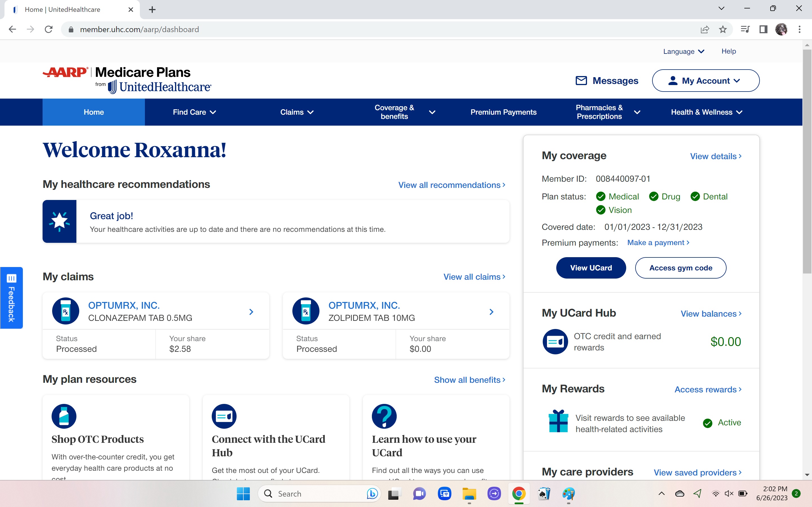Click the Clonazepam claim prescription bottle icon
812x507 pixels.
[66, 311]
